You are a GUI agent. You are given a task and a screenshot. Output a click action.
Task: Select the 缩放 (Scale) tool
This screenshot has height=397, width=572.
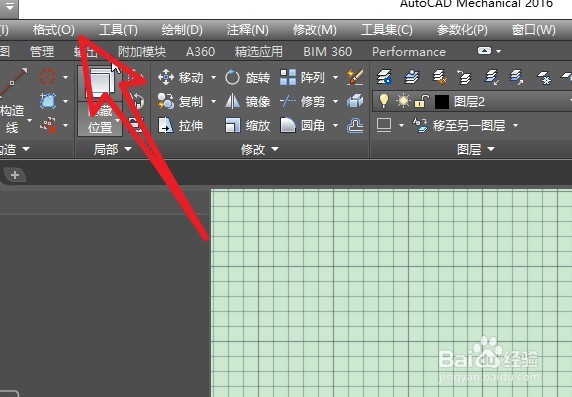tap(248, 126)
